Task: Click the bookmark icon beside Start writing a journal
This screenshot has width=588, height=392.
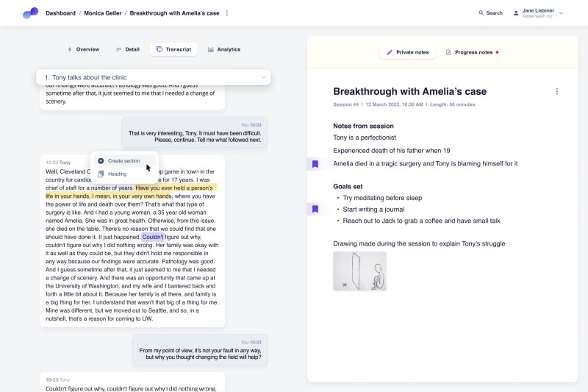Action: 315,209
